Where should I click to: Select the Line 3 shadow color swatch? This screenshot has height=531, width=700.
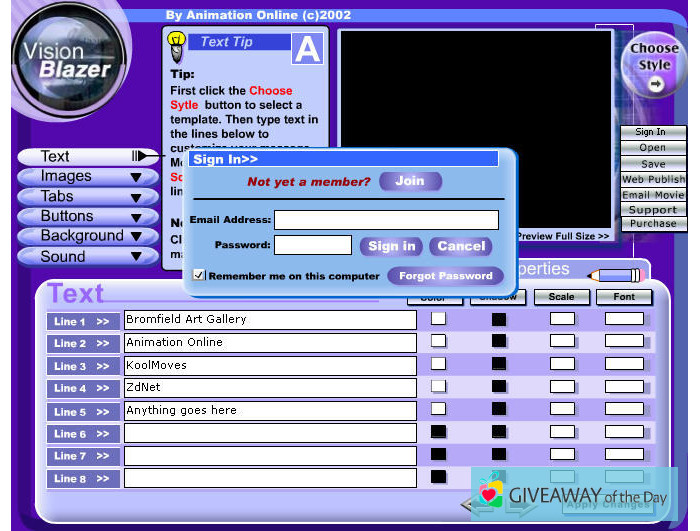[x=498, y=365]
